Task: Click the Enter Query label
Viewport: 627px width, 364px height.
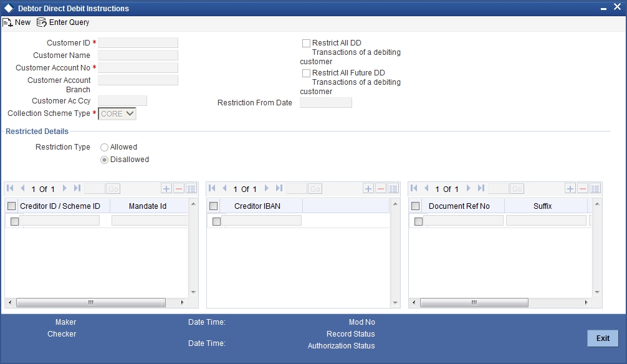Action: 69,22
